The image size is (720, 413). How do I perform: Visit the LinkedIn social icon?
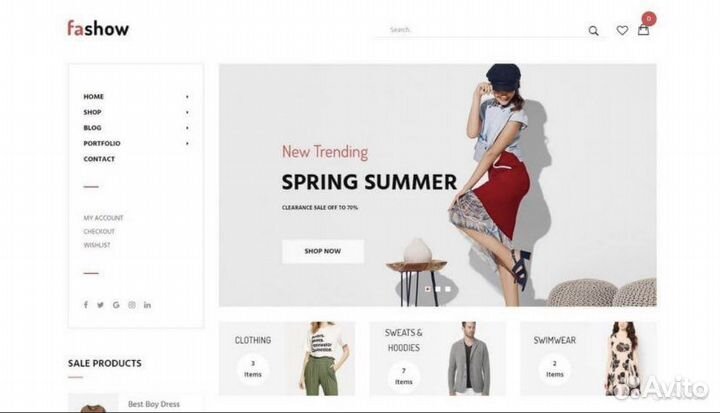pyautogui.click(x=147, y=305)
